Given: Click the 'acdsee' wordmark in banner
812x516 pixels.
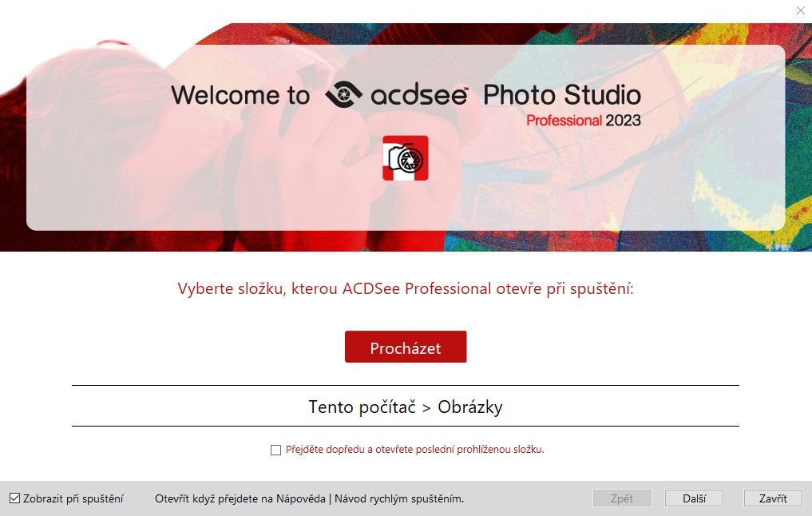Looking at the screenshot, I should pos(419,95).
